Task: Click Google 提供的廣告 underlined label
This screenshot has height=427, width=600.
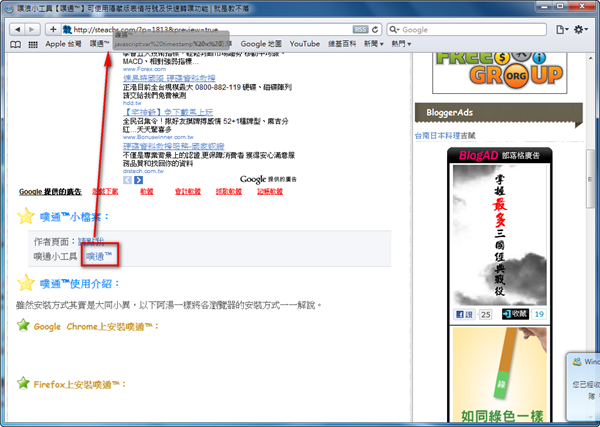Action: 50,192
